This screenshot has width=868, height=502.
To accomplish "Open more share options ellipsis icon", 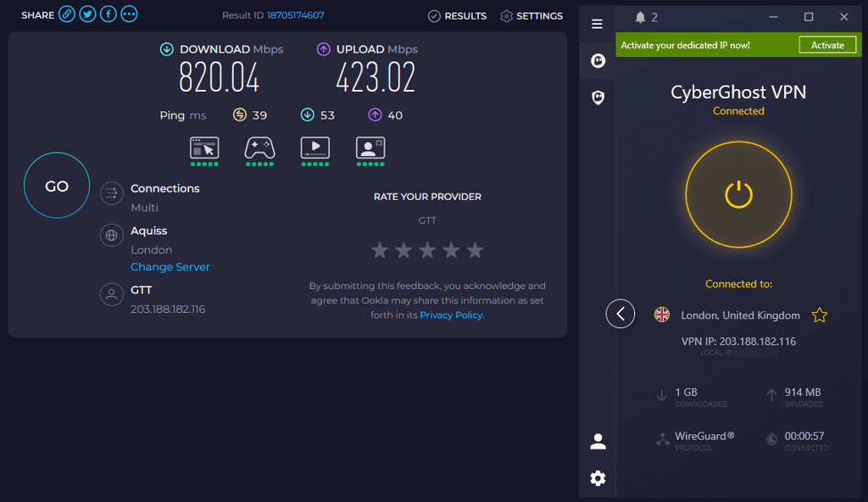I will (x=129, y=14).
